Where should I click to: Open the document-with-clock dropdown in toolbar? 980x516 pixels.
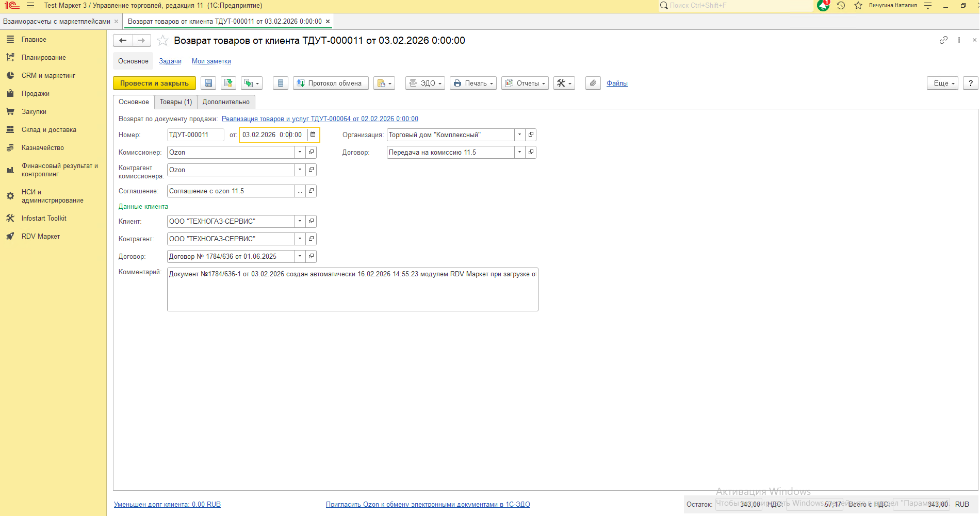pyautogui.click(x=384, y=83)
